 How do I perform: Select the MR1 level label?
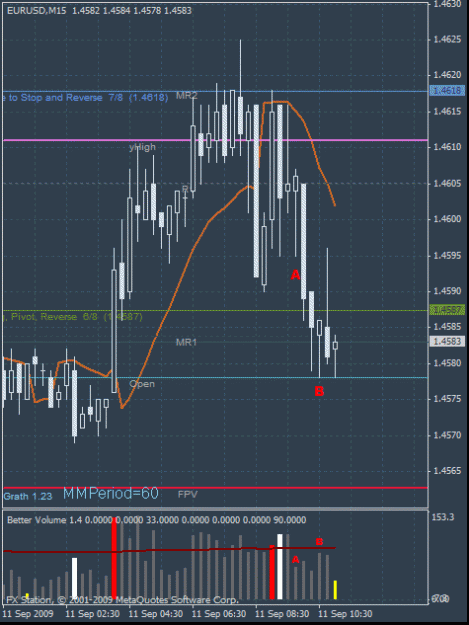186,342
